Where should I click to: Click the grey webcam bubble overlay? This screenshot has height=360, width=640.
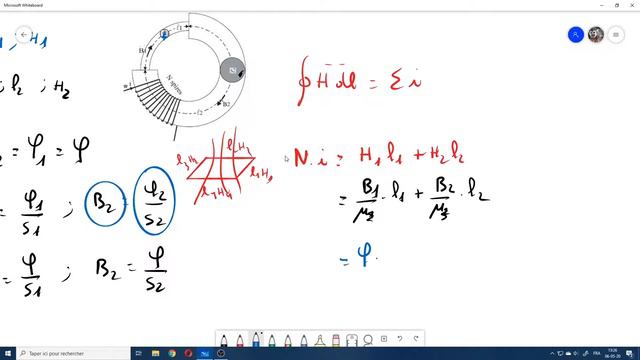[x=232, y=70]
